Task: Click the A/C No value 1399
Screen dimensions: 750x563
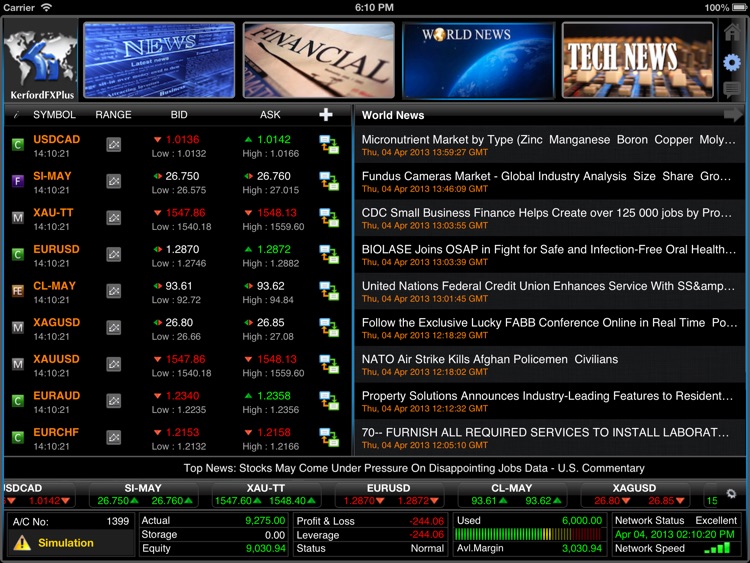Action: [x=118, y=521]
